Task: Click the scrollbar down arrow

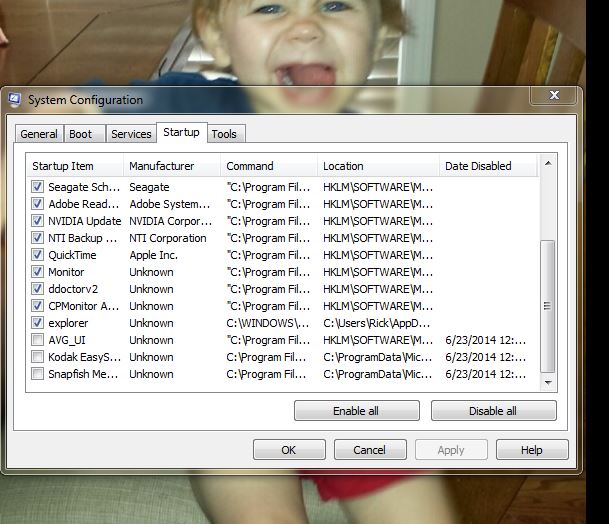Action: 548,383
